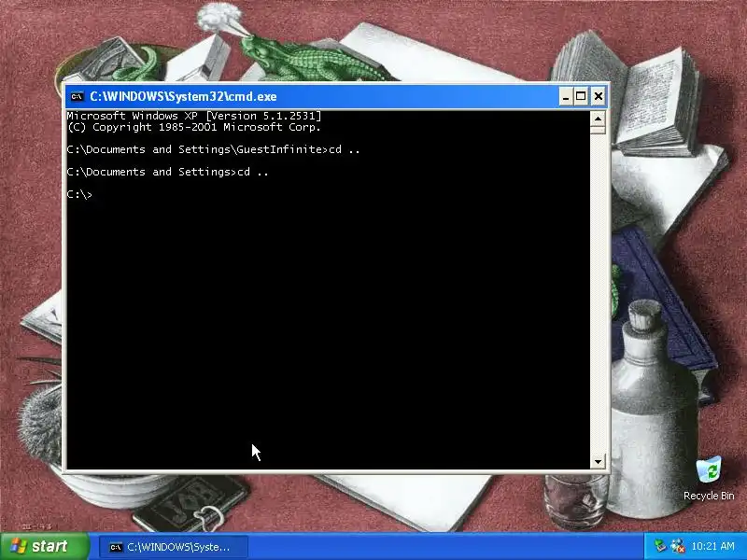Click the 10:21 AM clock

tap(712, 546)
